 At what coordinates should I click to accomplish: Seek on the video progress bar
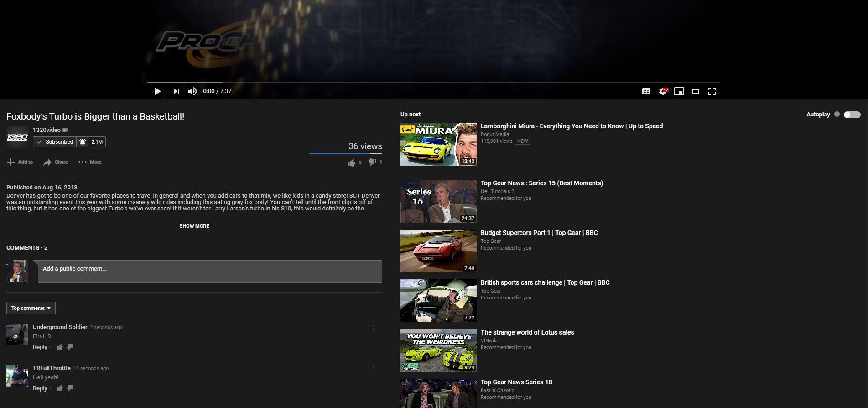(433, 82)
